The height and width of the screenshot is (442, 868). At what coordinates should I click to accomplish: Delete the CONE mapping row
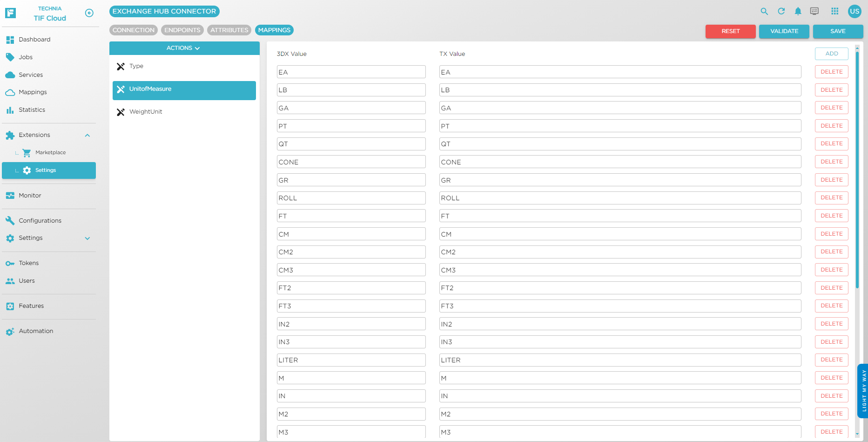[x=831, y=162]
